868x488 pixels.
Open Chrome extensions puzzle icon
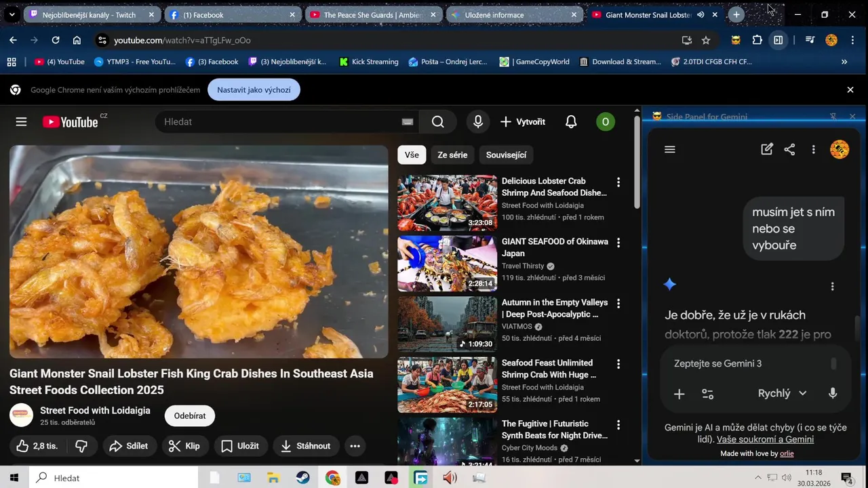click(757, 40)
